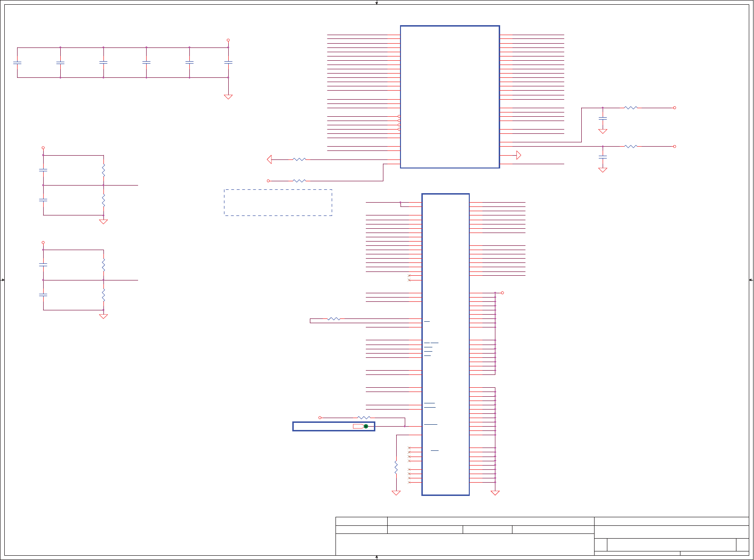Select the top capacitor in the upper-left divider
Viewport: 754px width, 560px height.
pyautogui.click(x=43, y=170)
